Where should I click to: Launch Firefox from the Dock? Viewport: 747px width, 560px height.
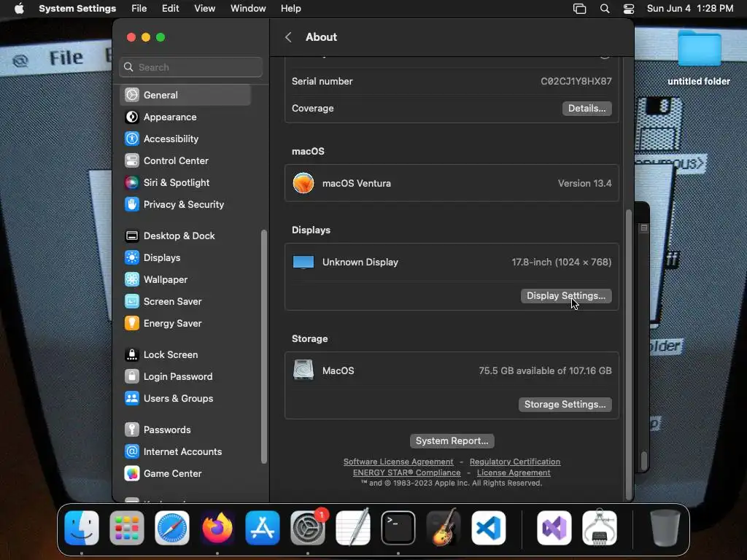217,528
